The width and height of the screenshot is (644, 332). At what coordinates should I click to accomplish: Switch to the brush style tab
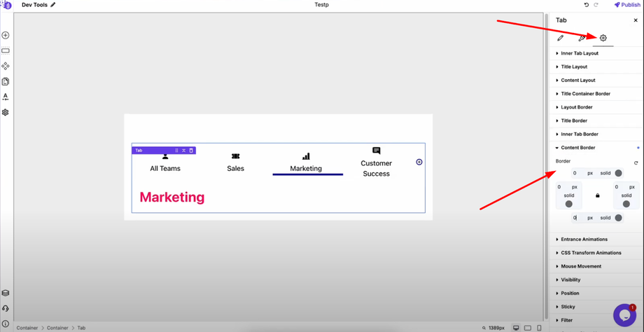[x=582, y=38]
